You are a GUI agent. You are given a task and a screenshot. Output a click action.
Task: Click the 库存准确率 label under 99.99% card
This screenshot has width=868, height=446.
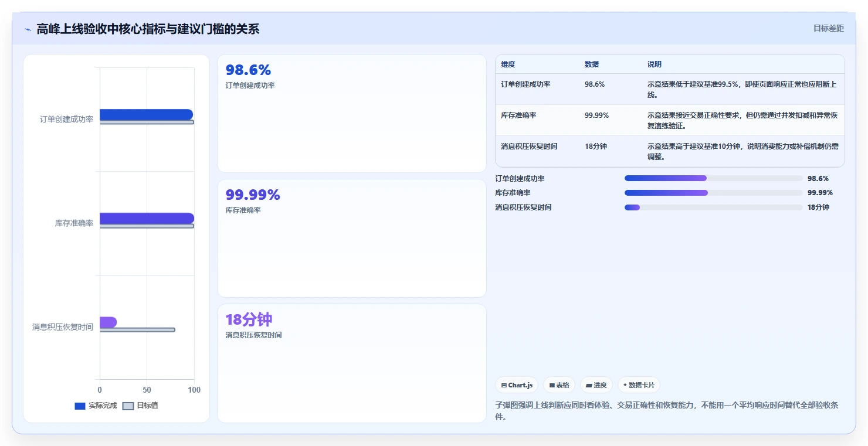243,210
